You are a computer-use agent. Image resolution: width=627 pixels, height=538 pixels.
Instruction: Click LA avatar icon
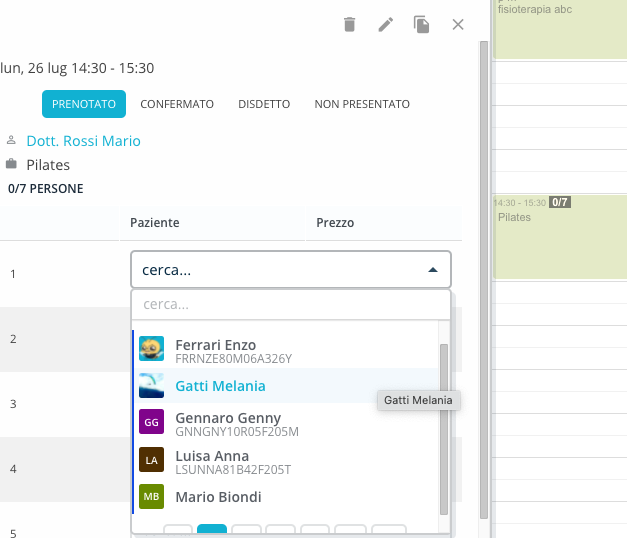pos(152,460)
